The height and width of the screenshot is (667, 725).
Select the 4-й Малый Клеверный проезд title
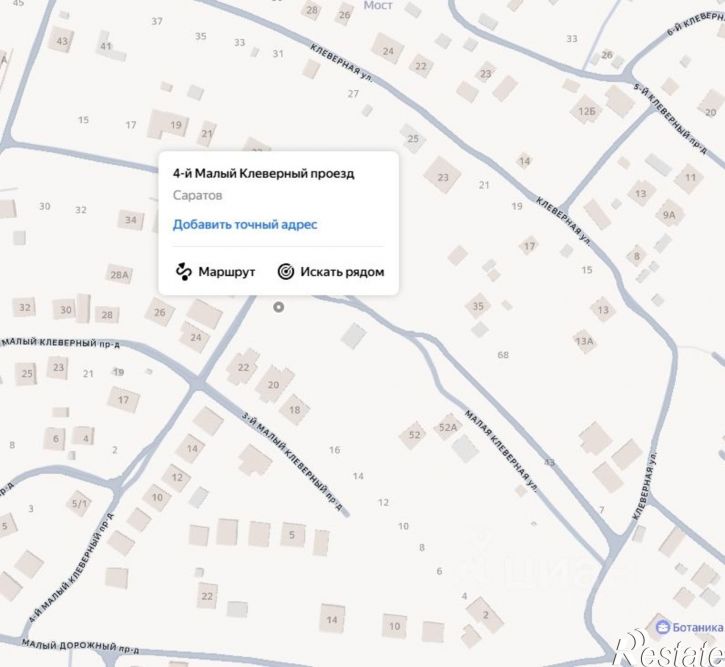[264, 174]
